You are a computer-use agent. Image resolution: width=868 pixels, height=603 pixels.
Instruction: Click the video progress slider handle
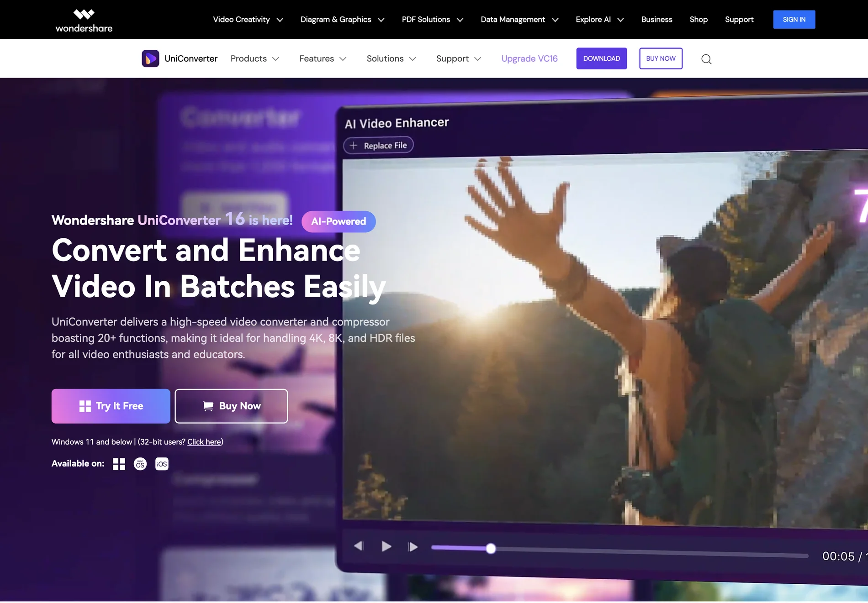491,549
